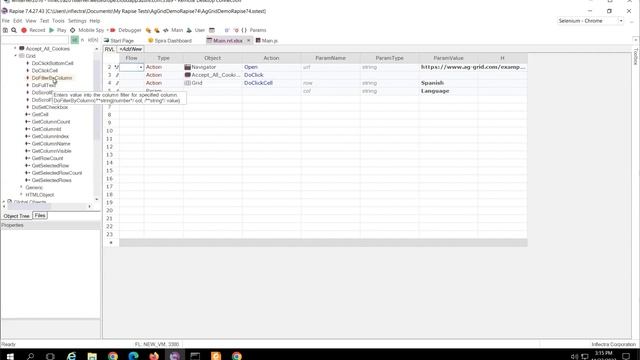Image resolution: width=640 pixels, height=360 pixels.
Task: Expand the HTMLObject tree node
Action: (21, 195)
